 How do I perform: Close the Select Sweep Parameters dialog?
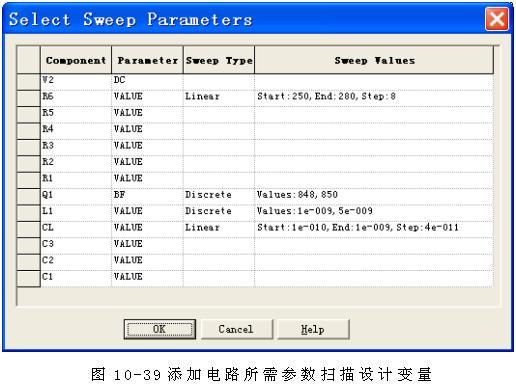[x=497, y=19]
